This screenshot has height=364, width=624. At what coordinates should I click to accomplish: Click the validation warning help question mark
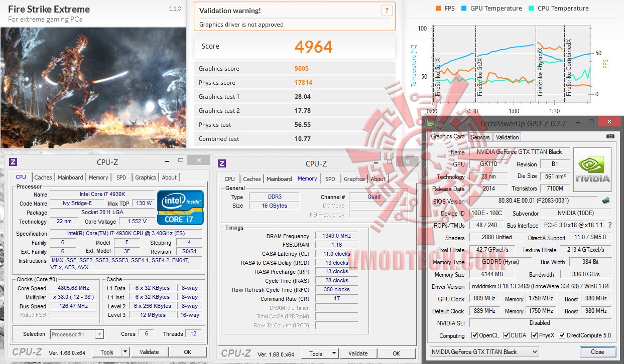click(387, 10)
